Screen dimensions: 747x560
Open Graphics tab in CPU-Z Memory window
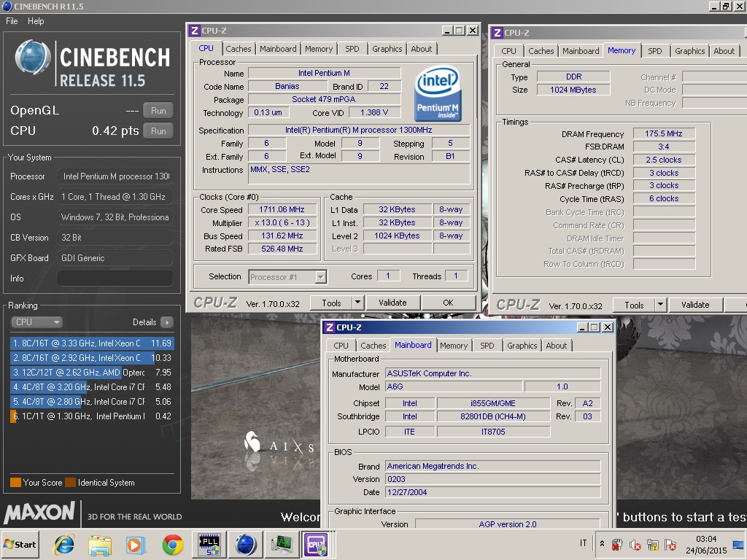[689, 51]
